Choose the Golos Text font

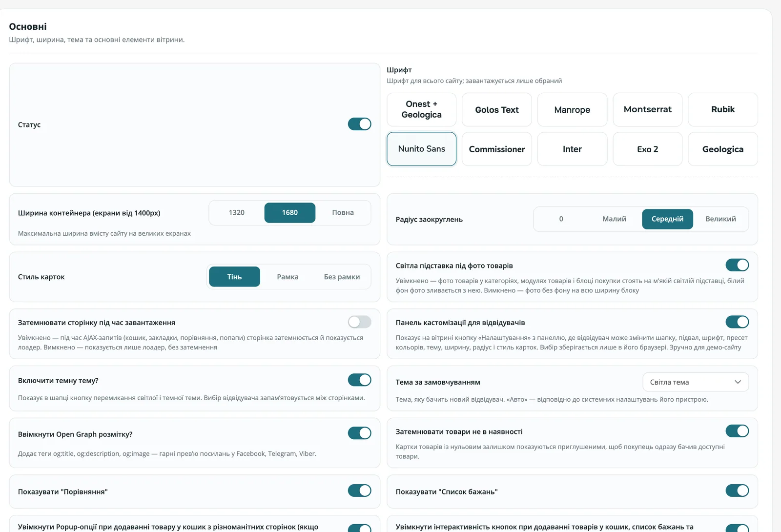pyautogui.click(x=497, y=109)
